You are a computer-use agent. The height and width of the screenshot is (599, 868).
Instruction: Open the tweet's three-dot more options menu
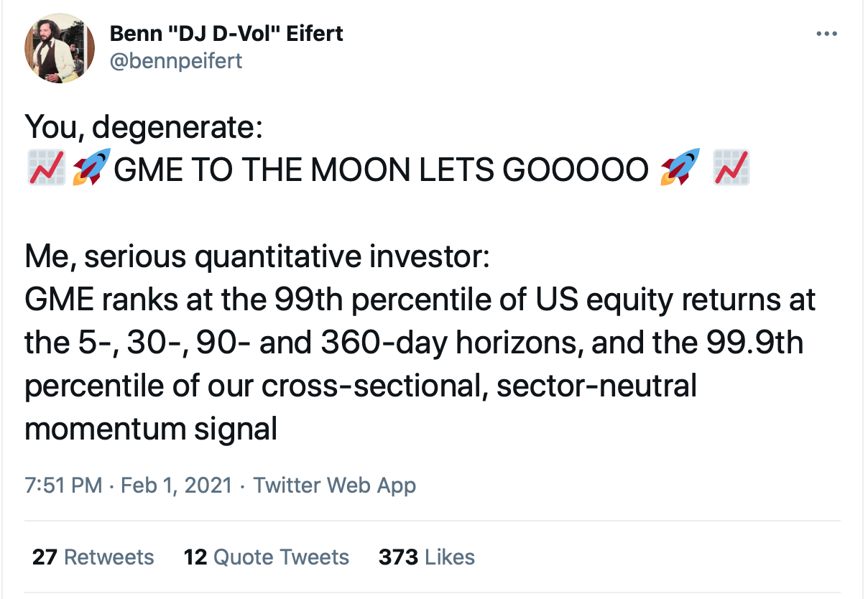point(827,34)
